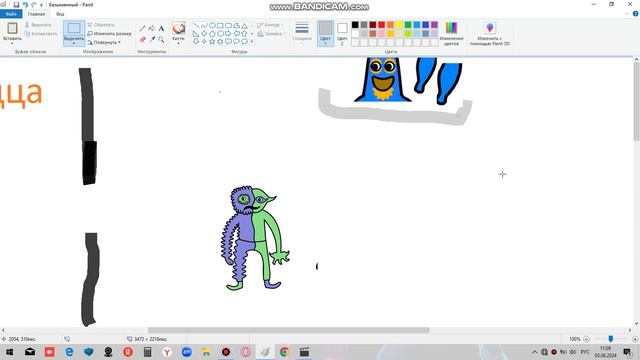
Task: Choose the Magnifier tool
Action: (x=161, y=39)
